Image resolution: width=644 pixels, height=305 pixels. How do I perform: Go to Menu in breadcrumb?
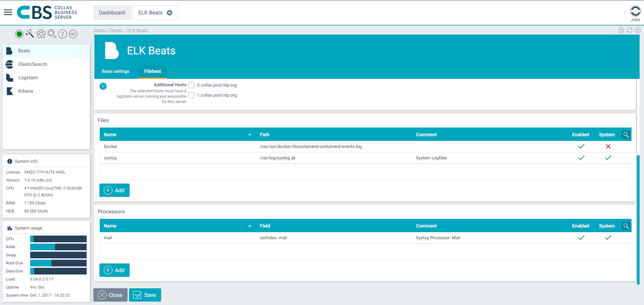100,31
